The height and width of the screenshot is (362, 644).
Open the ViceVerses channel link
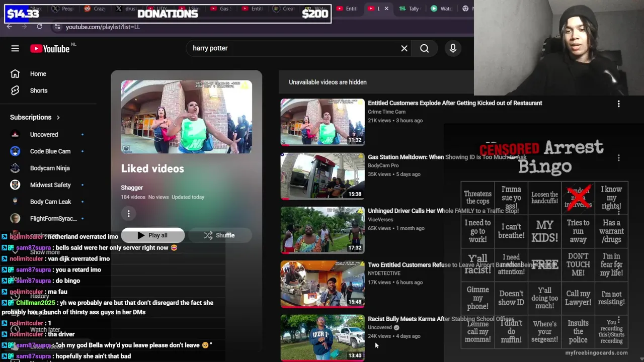pyautogui.click(x=380, y=220)
